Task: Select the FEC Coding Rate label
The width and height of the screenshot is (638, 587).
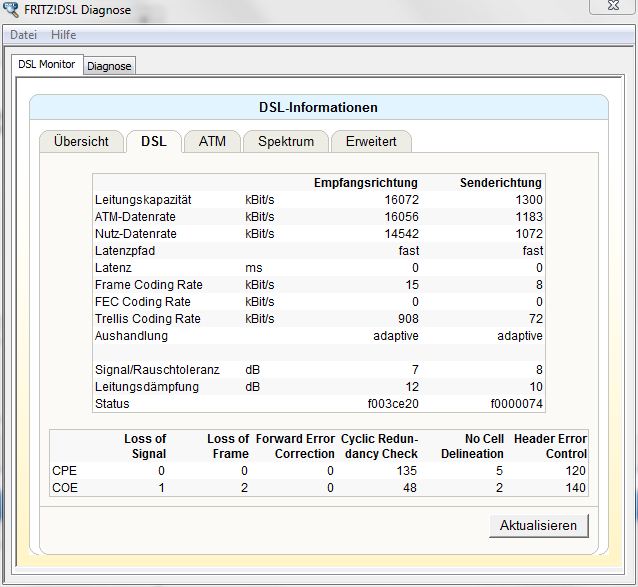Action: click(142, 302)
